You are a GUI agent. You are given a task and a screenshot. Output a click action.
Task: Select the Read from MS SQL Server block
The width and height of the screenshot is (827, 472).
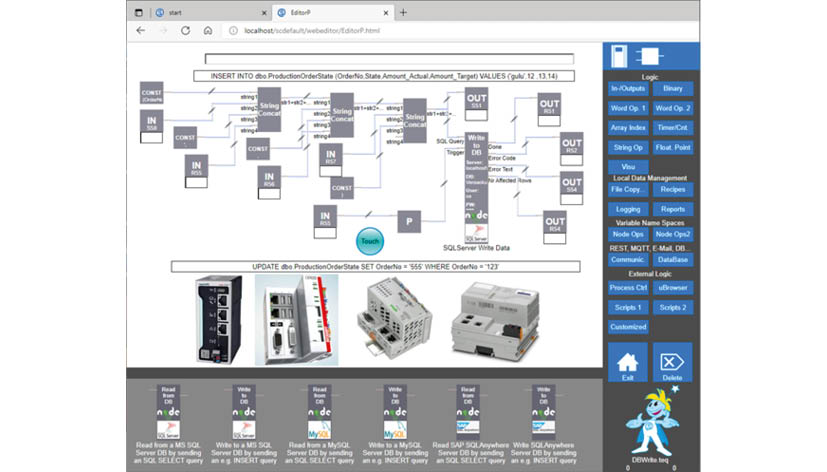(x=166, y=412)
